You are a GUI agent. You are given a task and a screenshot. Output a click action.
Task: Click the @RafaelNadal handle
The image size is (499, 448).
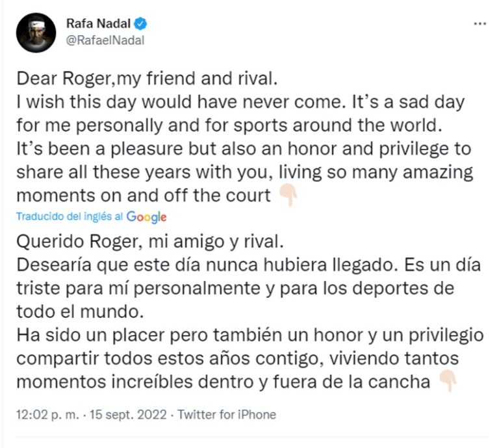(105, 40)
